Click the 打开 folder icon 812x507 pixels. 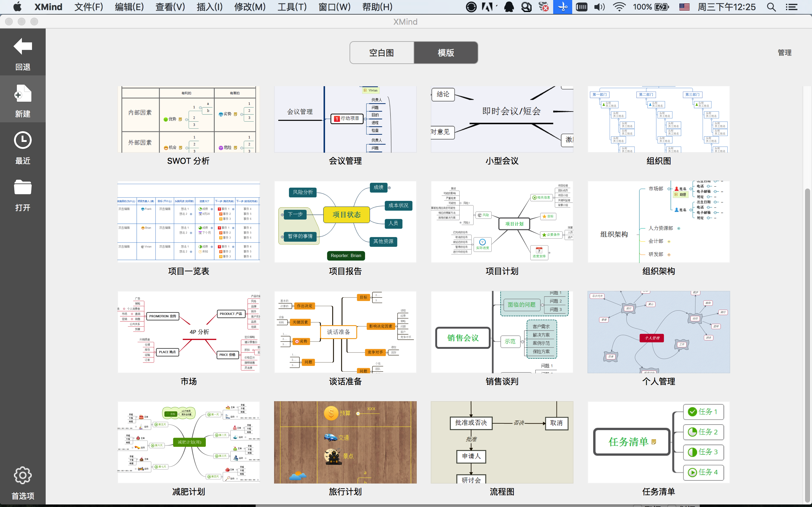click(23, 187)
